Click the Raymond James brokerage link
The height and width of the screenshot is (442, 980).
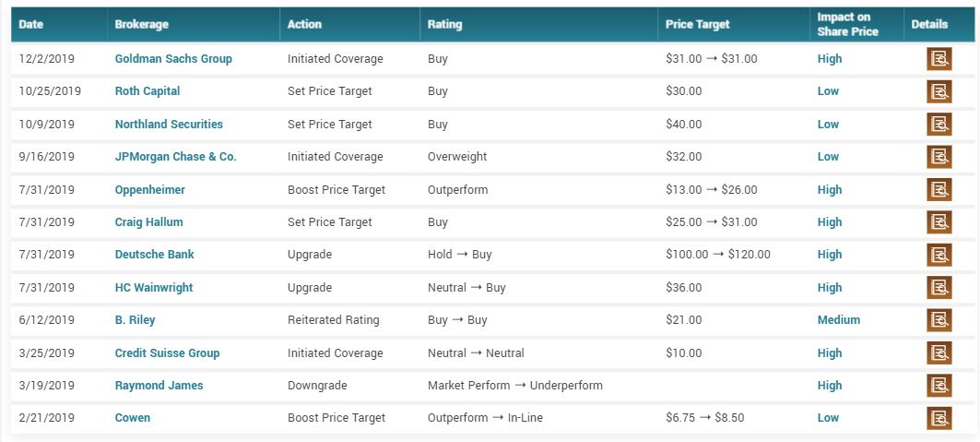point(159,386)
